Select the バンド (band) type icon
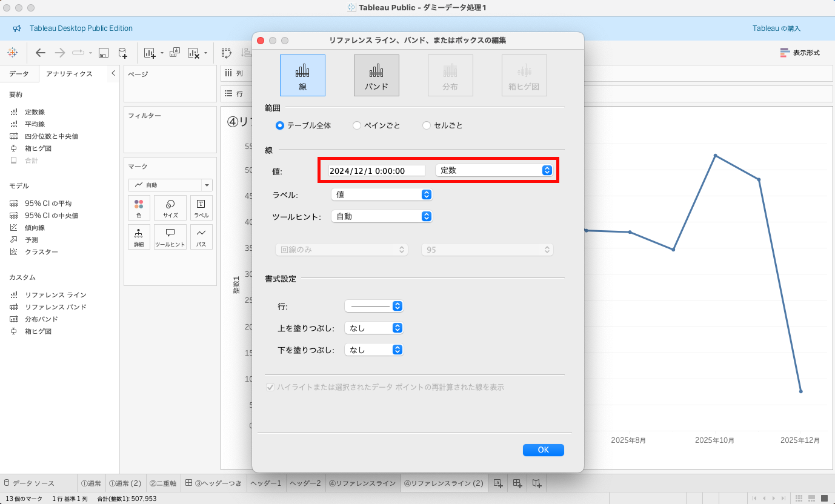The width and height of the screenshot is (835, 504). [x=376, y=76]
